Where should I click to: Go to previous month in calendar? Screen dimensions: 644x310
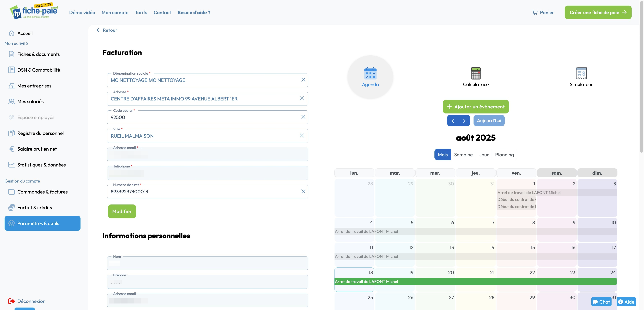453,121
